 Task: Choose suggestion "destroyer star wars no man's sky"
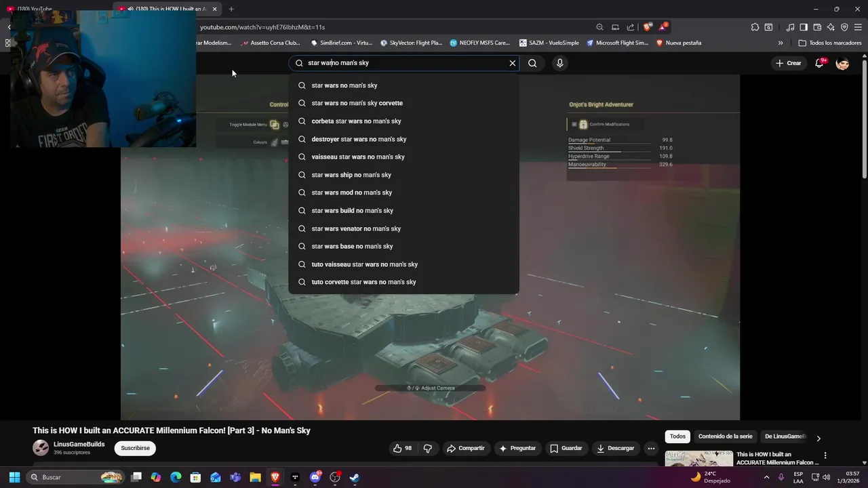coord(403,139)
